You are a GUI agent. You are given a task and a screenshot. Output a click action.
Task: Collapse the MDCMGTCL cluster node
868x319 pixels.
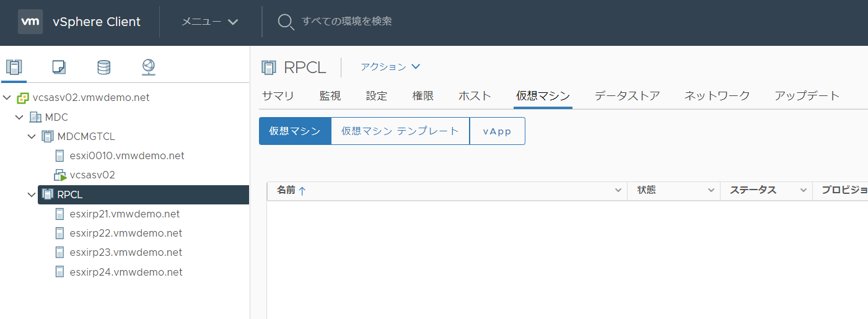[x=32, y=136]
